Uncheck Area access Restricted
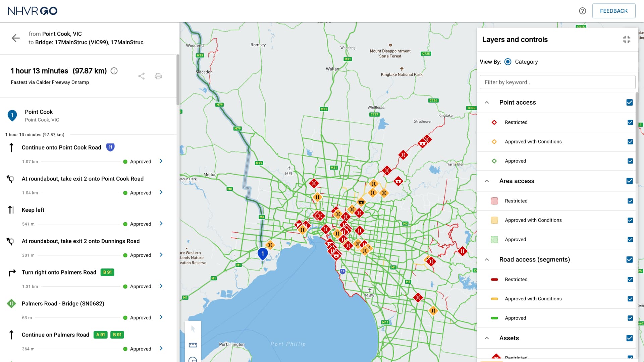Screen dimensions: 644x362 (x=630, y=201)
